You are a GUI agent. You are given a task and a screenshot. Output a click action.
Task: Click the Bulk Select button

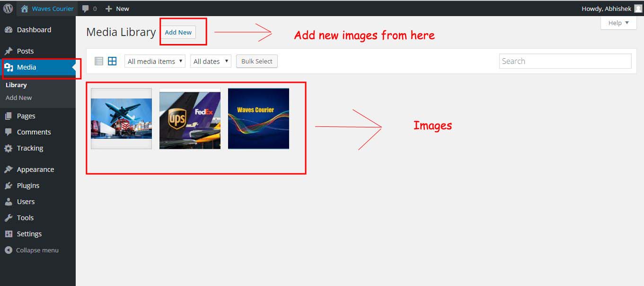click(x=257, y=61)
